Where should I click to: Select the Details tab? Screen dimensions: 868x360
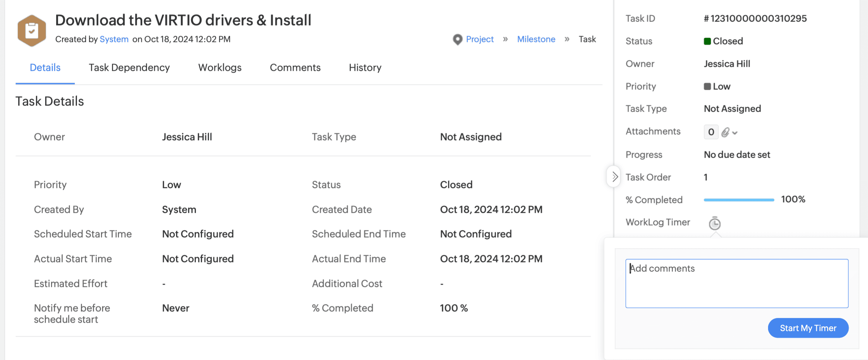point(45,68)
